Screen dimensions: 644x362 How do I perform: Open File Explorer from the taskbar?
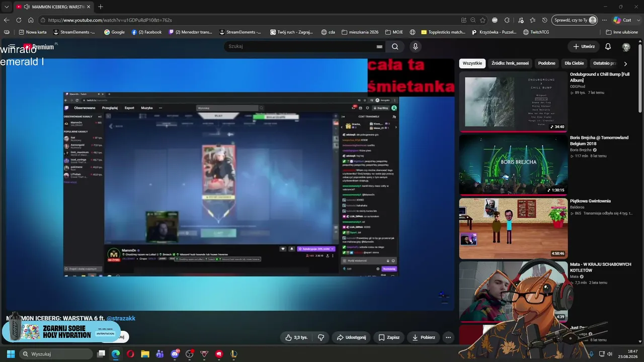[145, 354]
